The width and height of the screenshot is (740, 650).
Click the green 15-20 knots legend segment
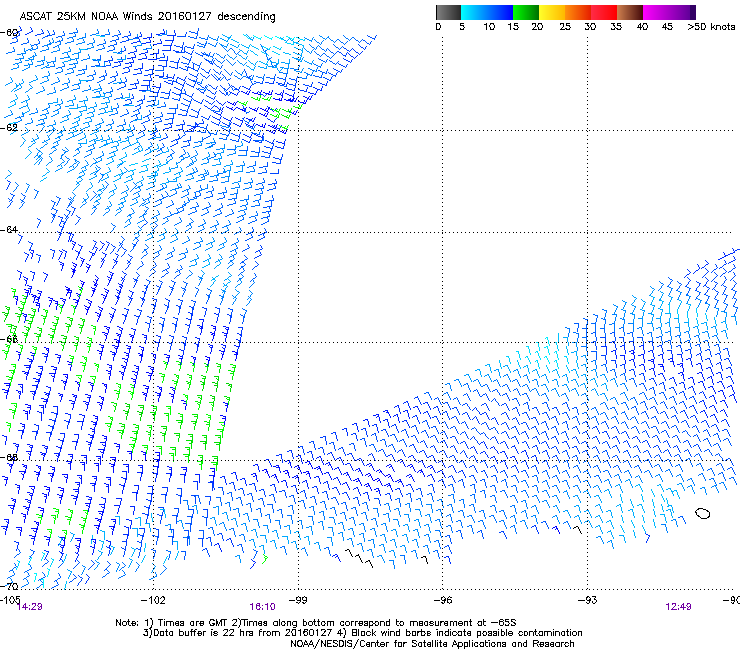(x=526, y=12)
